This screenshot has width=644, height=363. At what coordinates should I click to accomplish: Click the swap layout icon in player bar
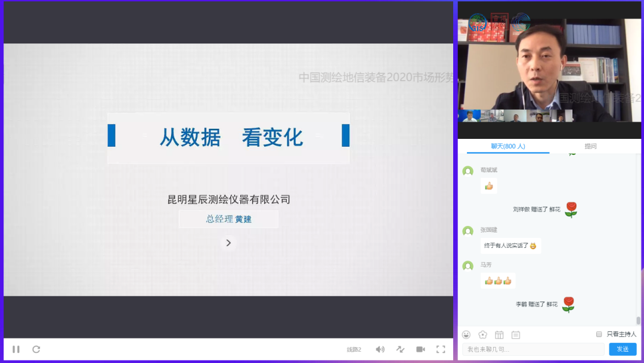pyautogui.click(x=400, y=349)
